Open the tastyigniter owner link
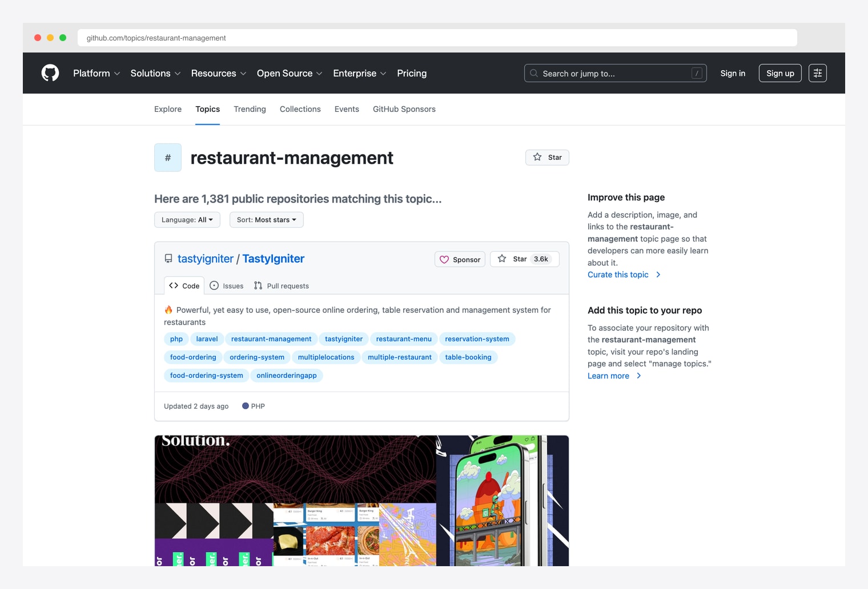Image resolution: width=868 pixels, height=589 pixels. (x=206, y=259)
